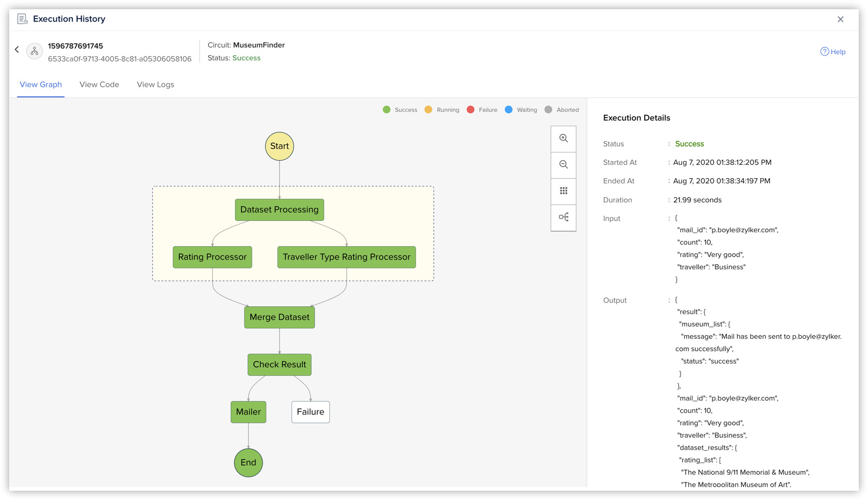
Task: Switch to the View Code tab
Action: (99, 84)
